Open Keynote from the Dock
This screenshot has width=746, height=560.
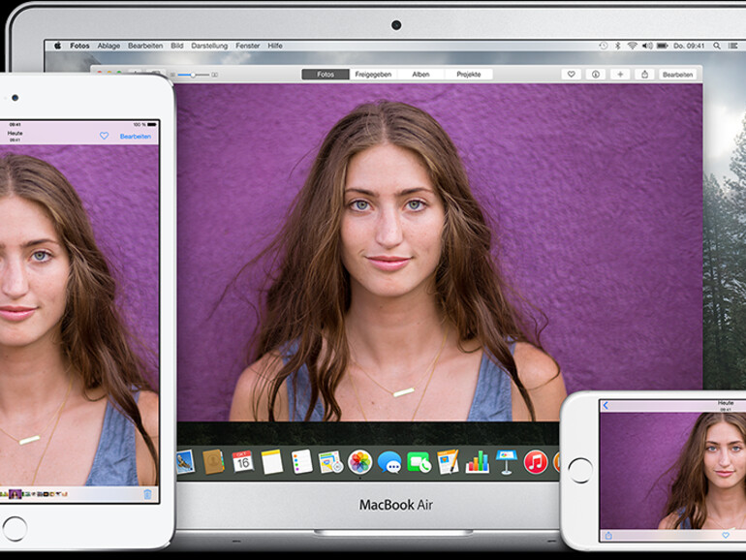(506, 462)
